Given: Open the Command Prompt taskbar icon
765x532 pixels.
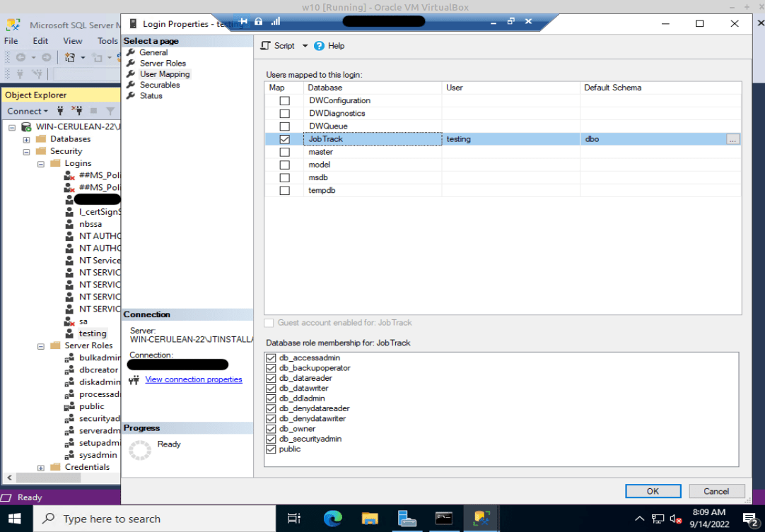Looking at the screenshot, I should (x=444, y=519).
